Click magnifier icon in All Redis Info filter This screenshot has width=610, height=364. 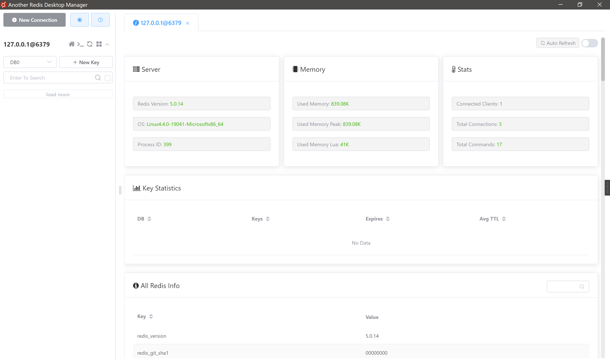point(582,287)
